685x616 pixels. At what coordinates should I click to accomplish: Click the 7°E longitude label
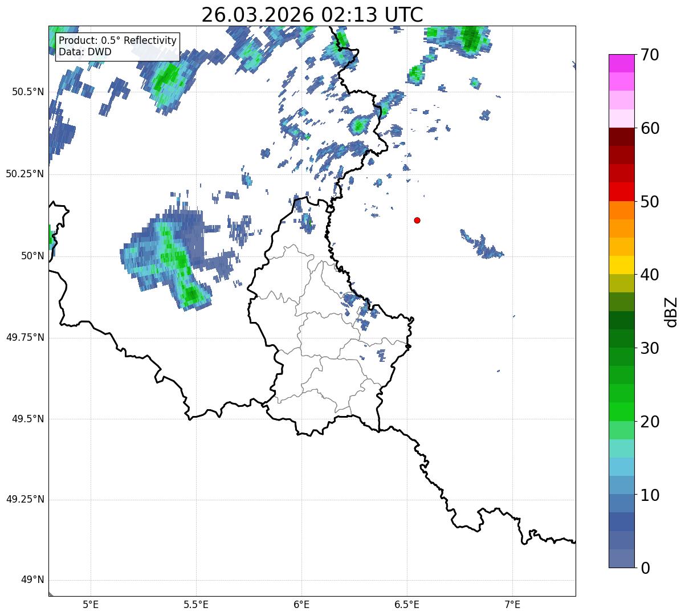(512, 604)
